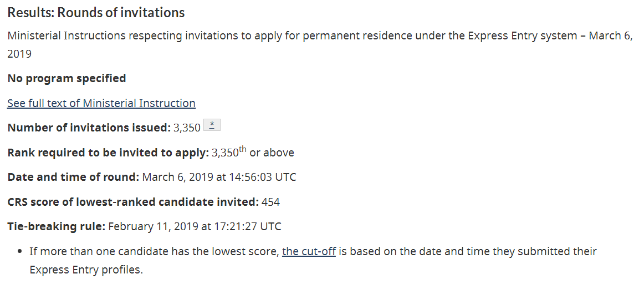
Task: Click the "Express Entry profiles." text line
Action: tap(86, 270)
